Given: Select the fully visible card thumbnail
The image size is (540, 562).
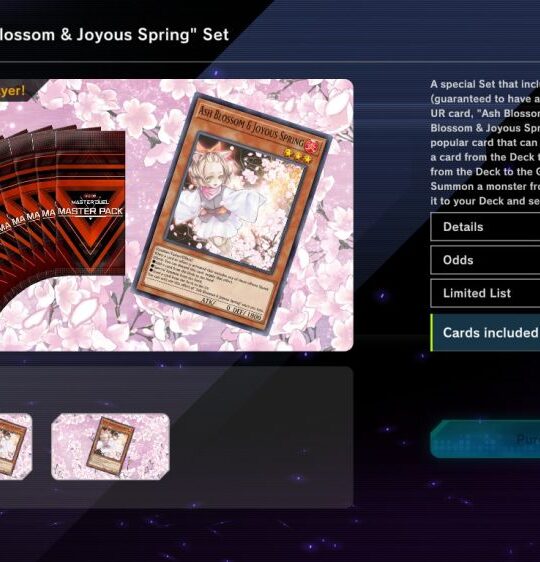Looking at the screenshot, I should pos(110,446).
